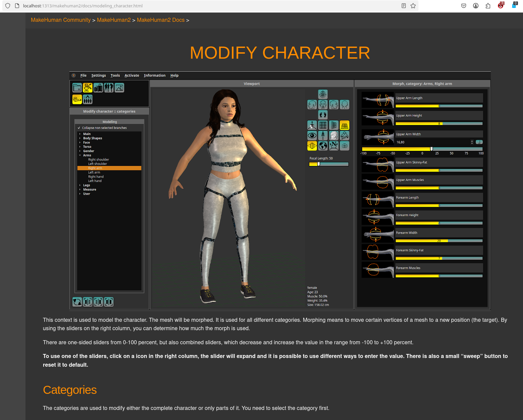Click the Focal Length slider
The image size is (523, 420).
coord(329,164)
